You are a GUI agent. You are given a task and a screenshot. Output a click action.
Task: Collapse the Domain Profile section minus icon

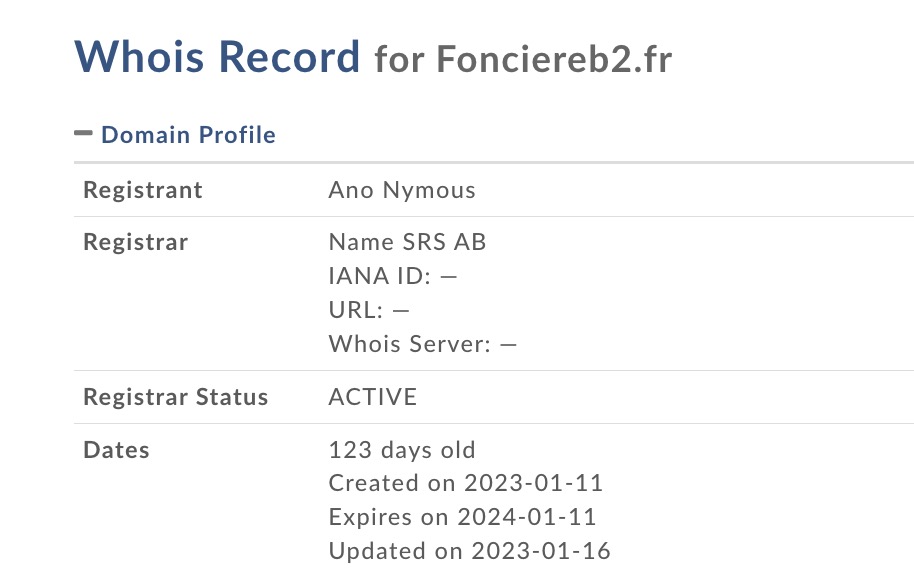83,134
